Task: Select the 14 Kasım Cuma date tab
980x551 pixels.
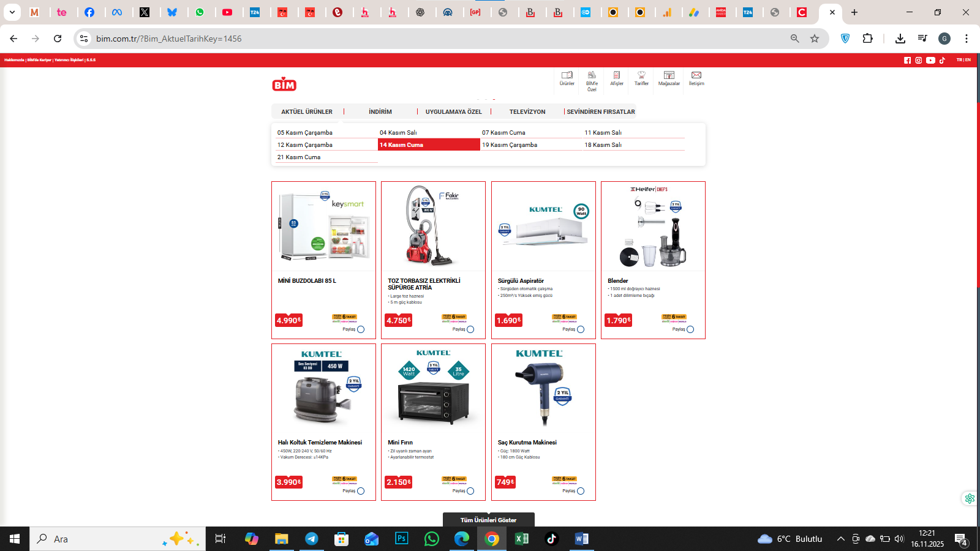Action: (x=429, y=144)
